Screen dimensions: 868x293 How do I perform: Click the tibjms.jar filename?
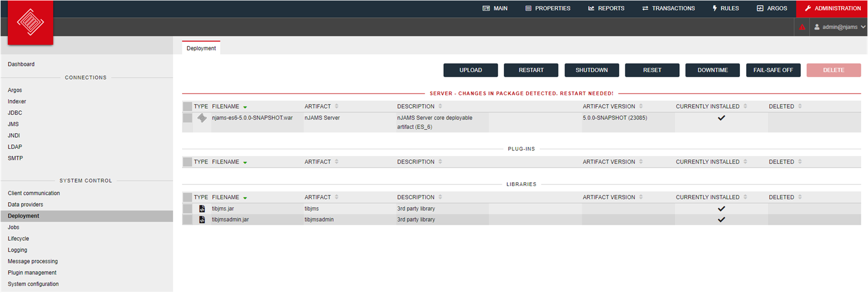[223, 209]
